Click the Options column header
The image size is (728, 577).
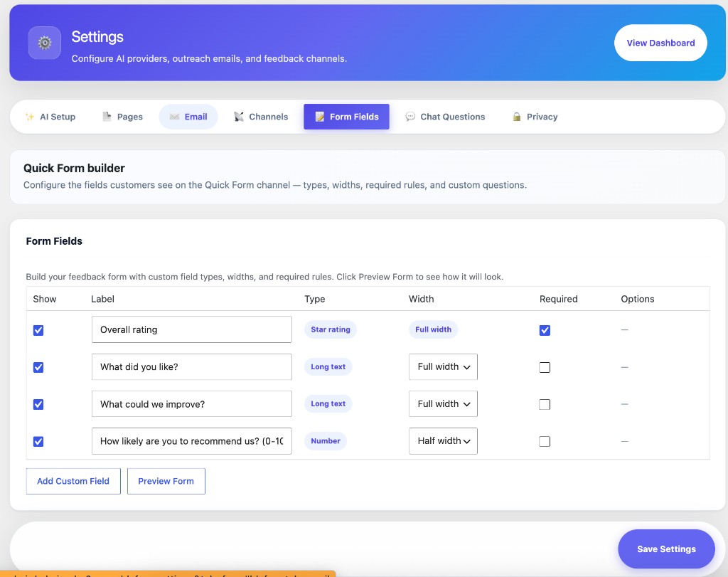coord(638,300)
